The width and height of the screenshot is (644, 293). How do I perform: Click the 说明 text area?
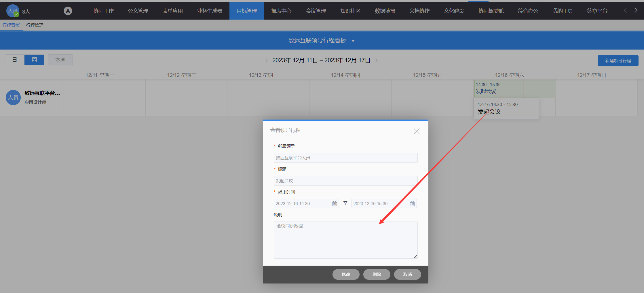pos(345,240)
